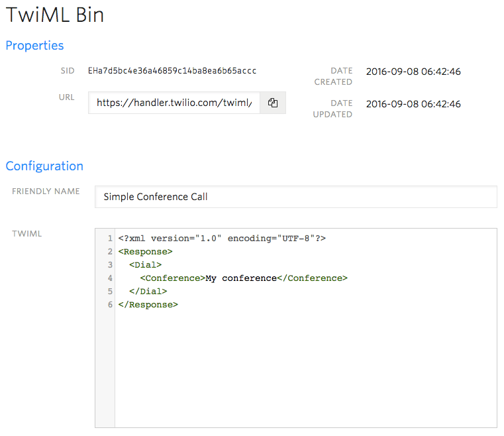
Task: Click empty area below code in TwiML editor
Action: (305, 371)
